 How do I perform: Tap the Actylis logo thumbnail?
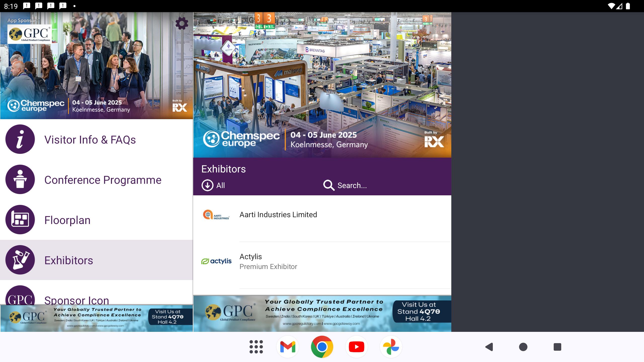(x=216, y=261)
